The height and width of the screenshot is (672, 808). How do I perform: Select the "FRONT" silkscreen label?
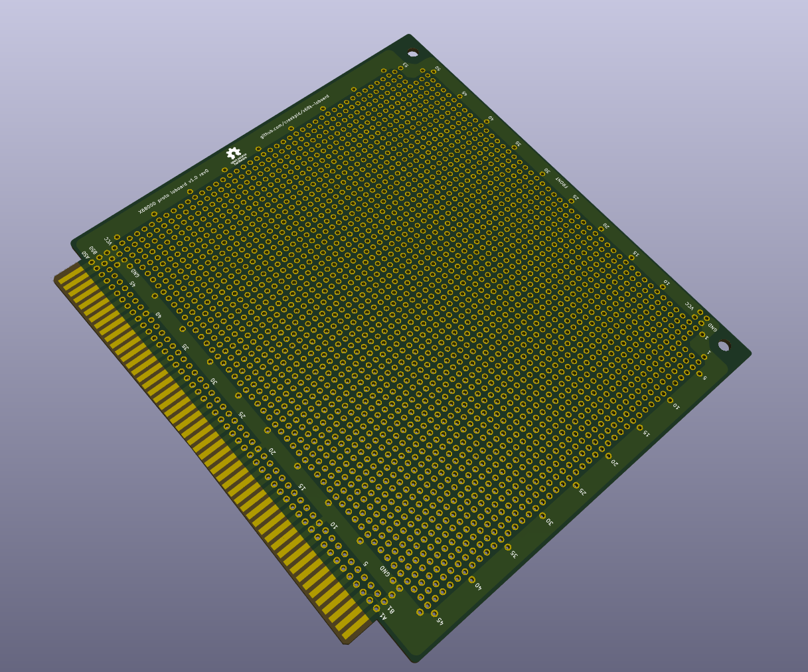click(562, 183)
